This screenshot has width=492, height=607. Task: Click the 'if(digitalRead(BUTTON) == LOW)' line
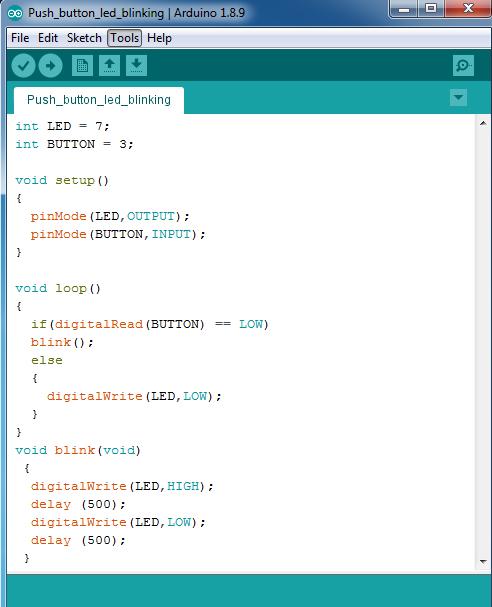coord(150,324)
